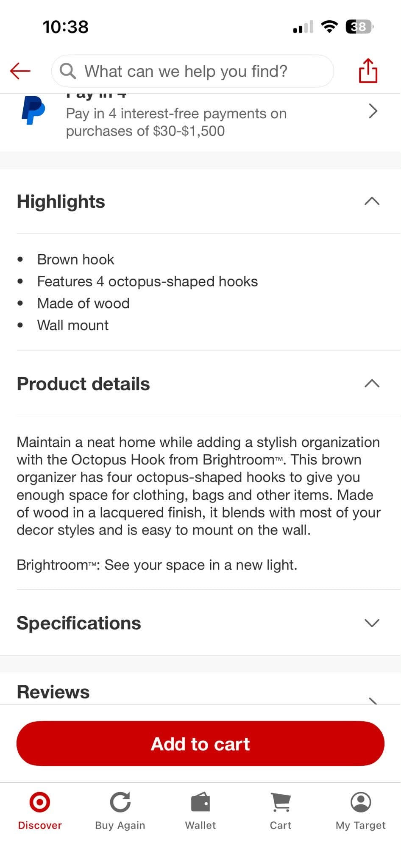The height and width of the screenshot is (868, 401).
Task: Collapse the Highlights section chevron
Action: click(x=372, y=201)
